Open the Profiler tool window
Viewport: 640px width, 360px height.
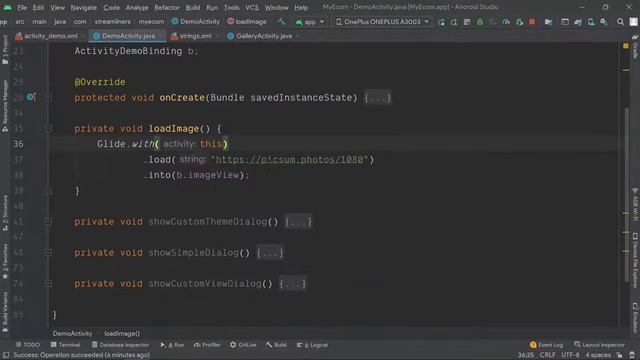click(x=207, y=345)
